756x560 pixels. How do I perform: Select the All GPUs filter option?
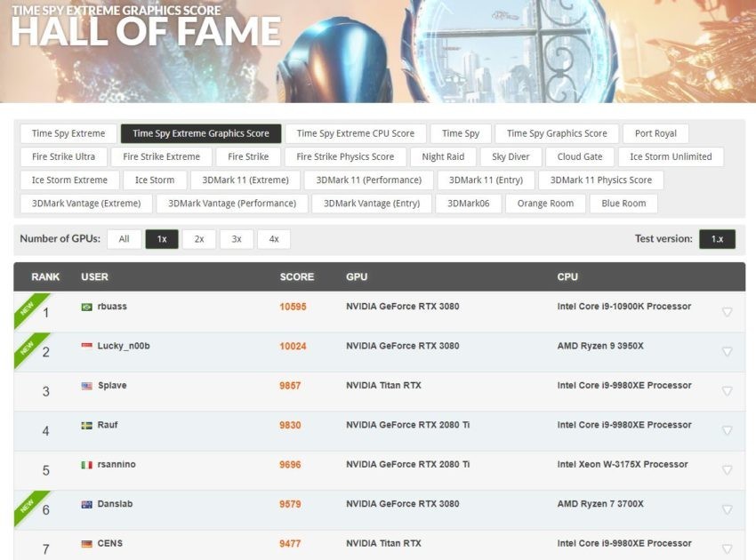[124, 239]
